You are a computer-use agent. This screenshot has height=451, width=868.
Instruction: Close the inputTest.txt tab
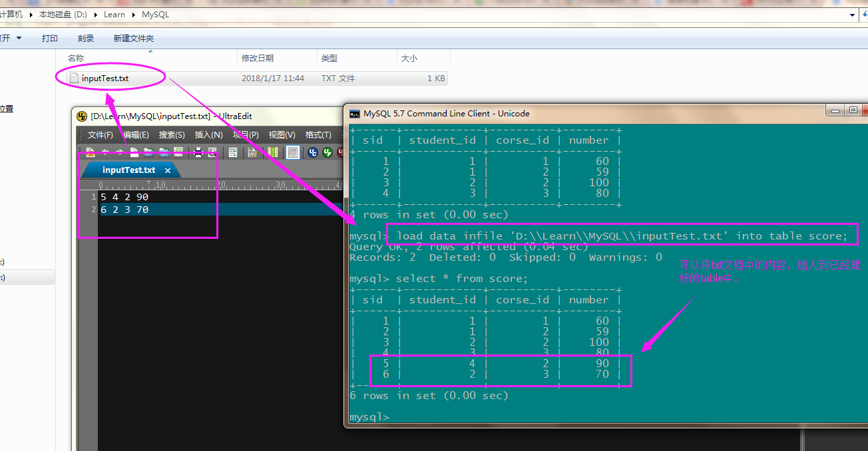(168, 171)
